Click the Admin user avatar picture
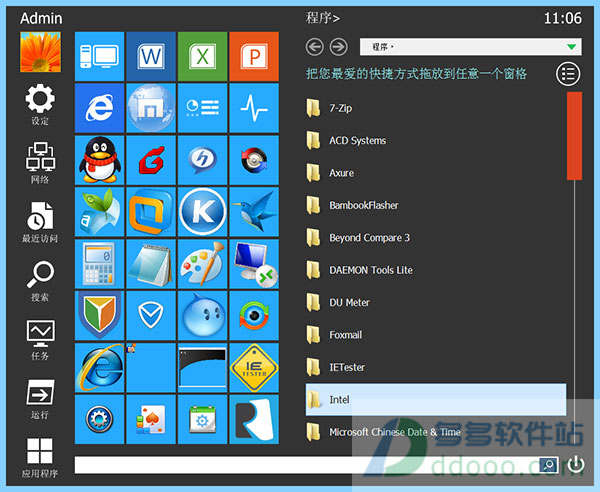Screen dimensions: 600x492 pyautogui.click(x=41, y=52)
